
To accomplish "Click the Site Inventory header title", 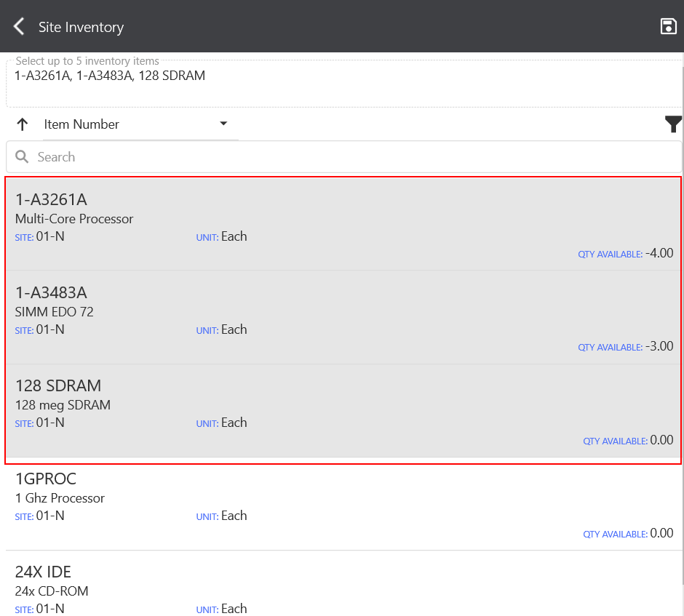I will (x=81, y=27).
